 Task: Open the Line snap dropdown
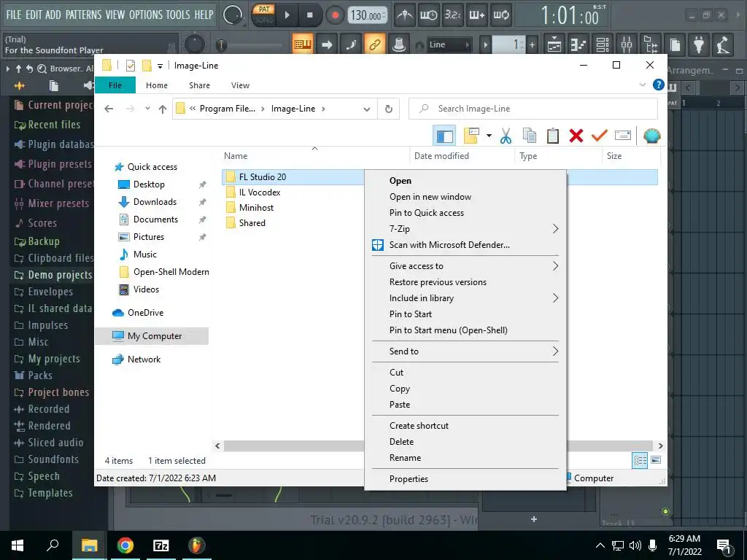(449, 44)
